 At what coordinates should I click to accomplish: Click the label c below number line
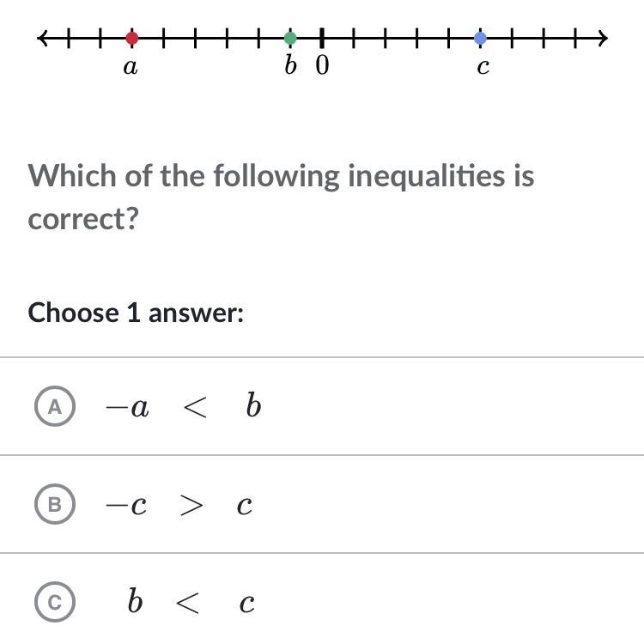[483, 68]
